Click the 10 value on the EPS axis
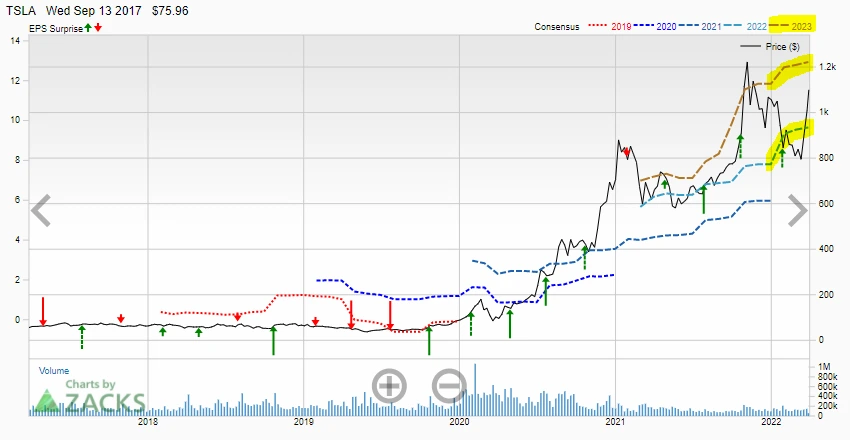850x440 pixels. coord(16,120)
